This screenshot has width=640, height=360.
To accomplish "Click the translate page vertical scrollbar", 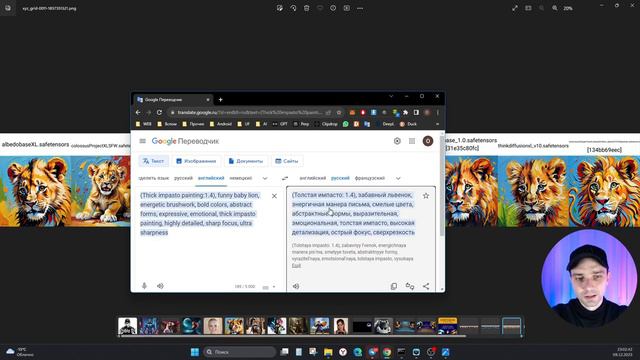I will pyautogui.click(x=442, y=186).
